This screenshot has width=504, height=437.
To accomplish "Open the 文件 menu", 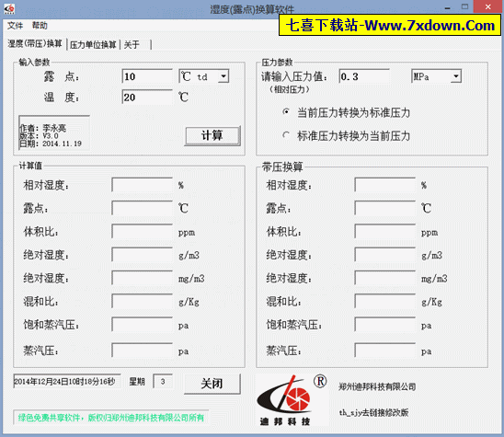I will coord(15,26).
